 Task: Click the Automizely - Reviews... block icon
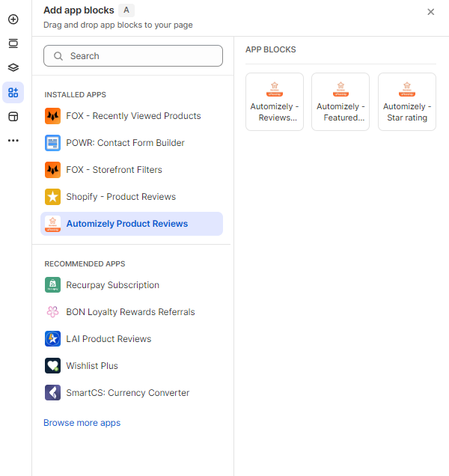point(275,89)
